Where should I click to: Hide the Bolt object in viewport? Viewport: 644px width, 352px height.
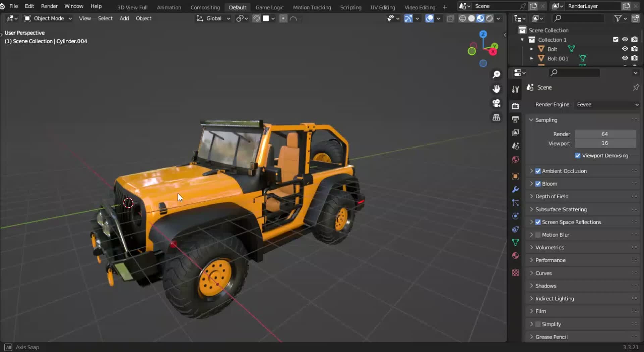click(x=625, y=49)
